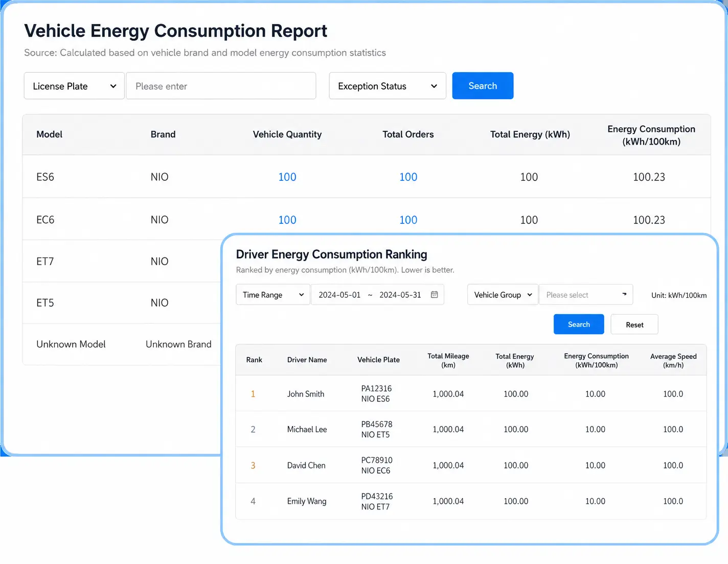Click vehicle plate PB45678
This screenshot has height=564, width=728.
[x=377, y=424]
